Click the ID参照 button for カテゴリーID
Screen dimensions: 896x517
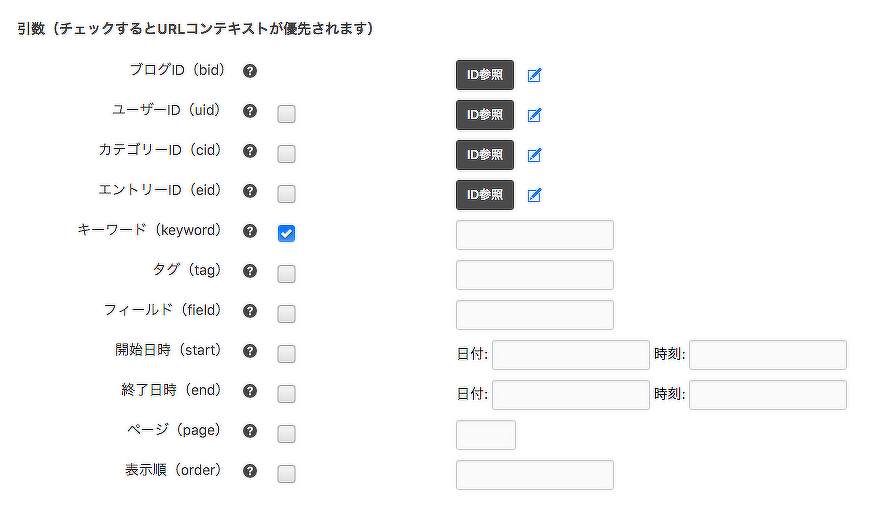pyautogui.click(x=485, y=155)
